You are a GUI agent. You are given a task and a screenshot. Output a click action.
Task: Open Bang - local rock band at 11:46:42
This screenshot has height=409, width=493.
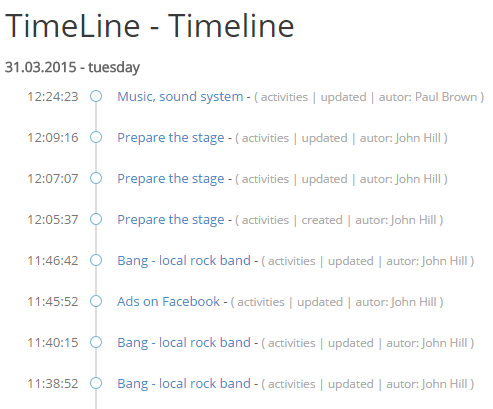tap(184, 261)
